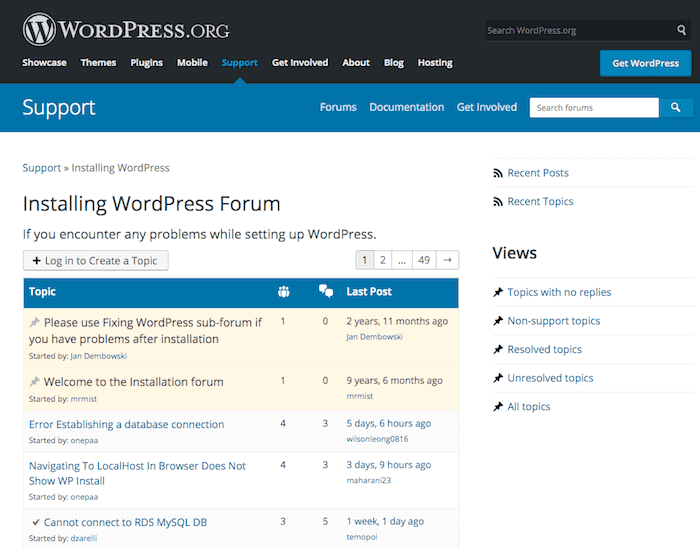Click 'Started by: dzarelli' author name
The width and height of the screenshot is (700, 549).
click(84, 538)
